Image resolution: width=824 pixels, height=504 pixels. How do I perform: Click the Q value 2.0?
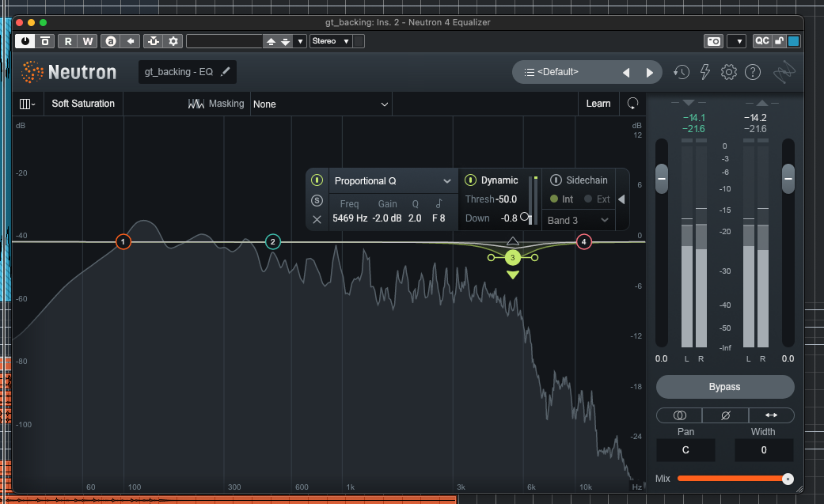(415, 218)
